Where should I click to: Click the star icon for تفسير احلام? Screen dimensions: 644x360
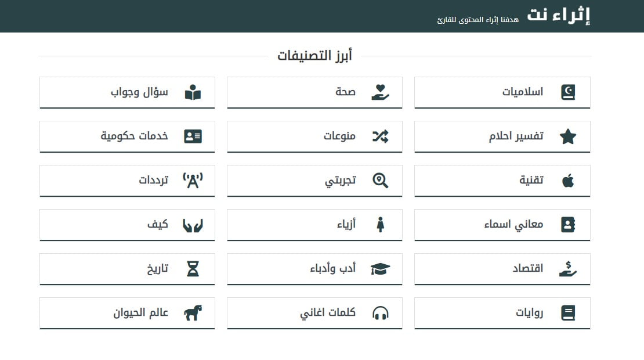(x=568, y=136)
